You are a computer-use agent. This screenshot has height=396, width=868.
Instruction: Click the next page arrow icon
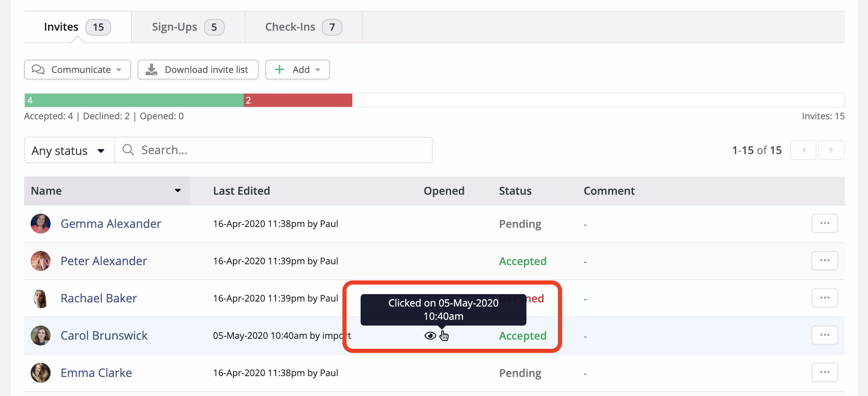click(x=831, y=150)
